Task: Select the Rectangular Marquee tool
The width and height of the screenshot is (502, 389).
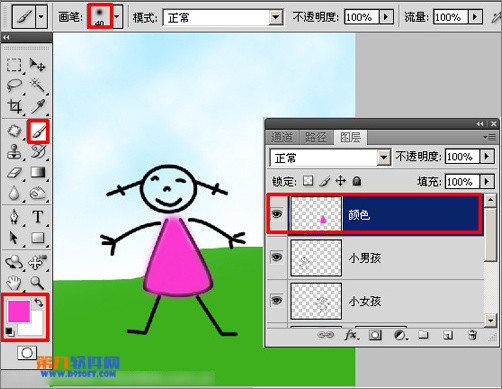Action: (x=14, y=65)
